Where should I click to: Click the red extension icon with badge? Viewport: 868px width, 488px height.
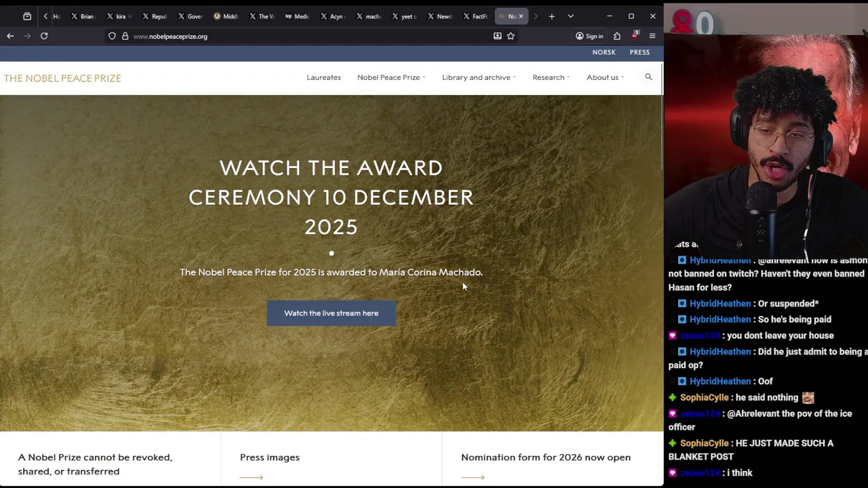635,35
